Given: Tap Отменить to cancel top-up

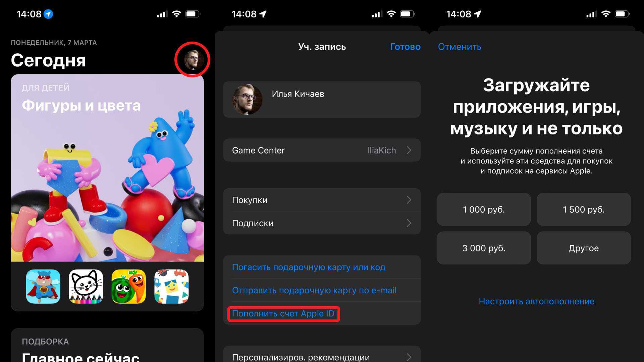Looking at the screenshot, I should [460, 47].
